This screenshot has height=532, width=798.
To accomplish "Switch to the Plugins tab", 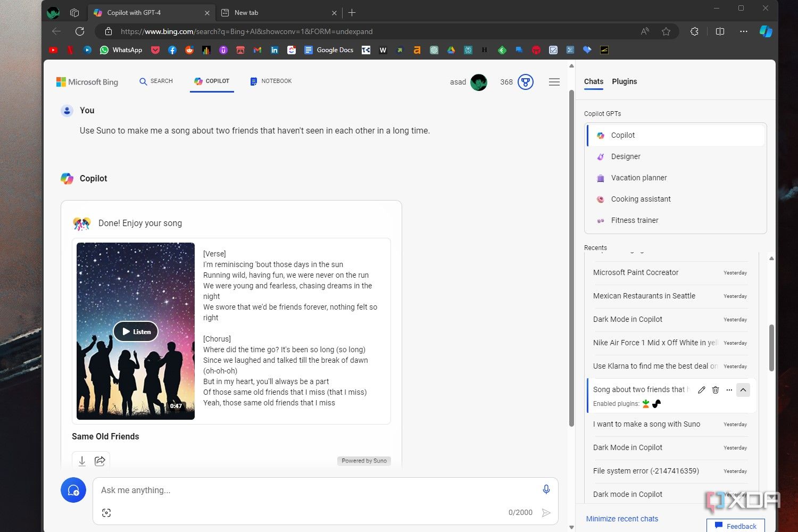I will coord(625,81).
